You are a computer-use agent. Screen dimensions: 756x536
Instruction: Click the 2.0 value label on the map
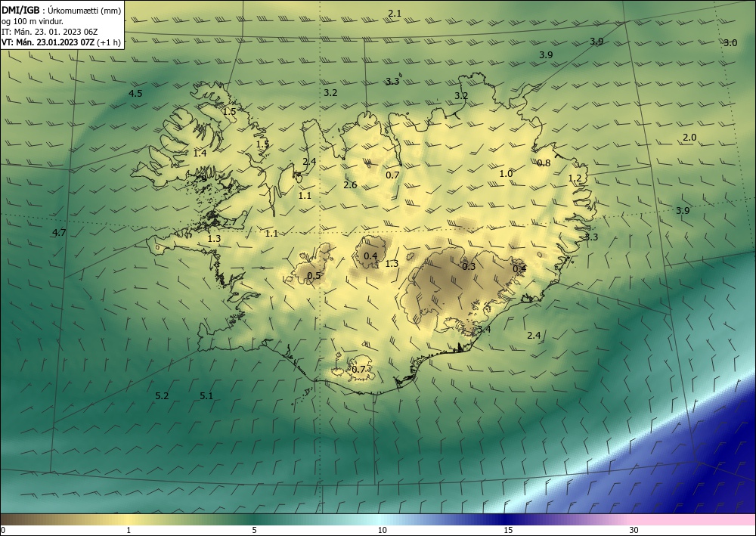coord(689,138)
